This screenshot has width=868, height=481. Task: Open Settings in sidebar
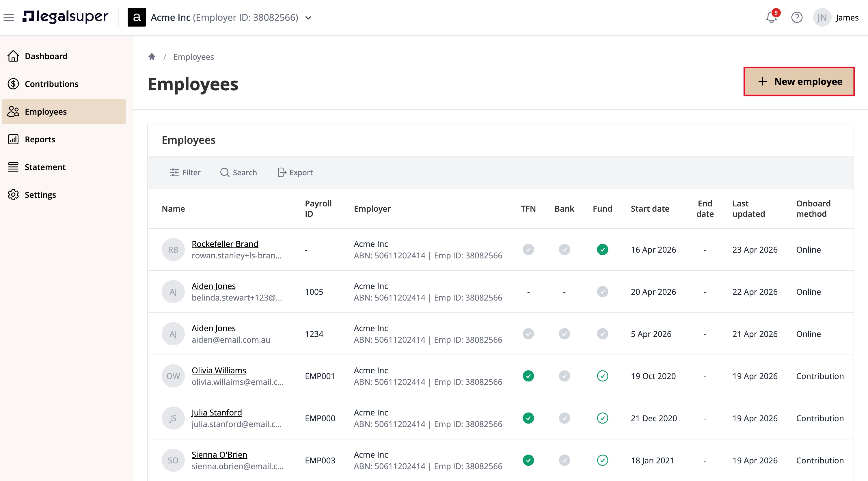pyautogui.click(x=64, y=194)
